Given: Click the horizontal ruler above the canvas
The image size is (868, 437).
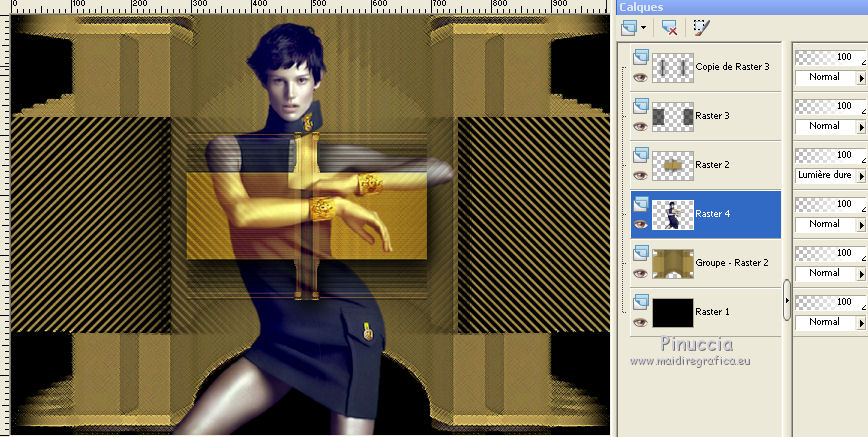Looking at the screenshot, I should [x=309, y=7].
